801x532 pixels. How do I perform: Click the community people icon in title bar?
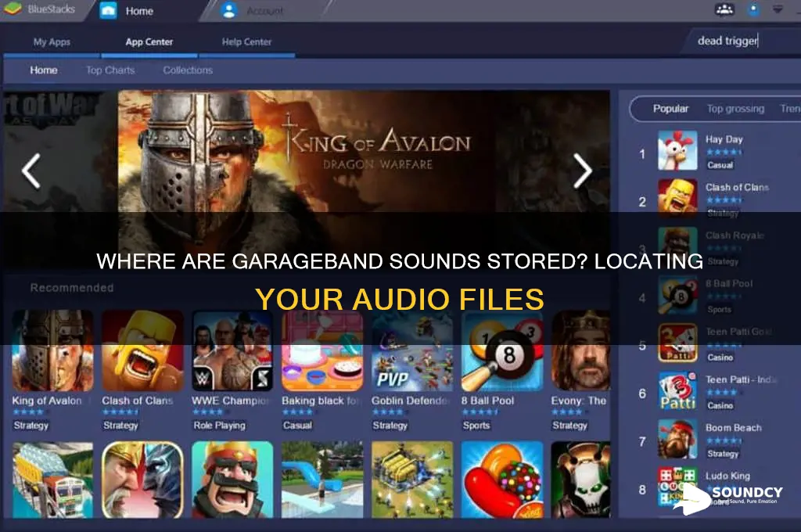(724, 9)
